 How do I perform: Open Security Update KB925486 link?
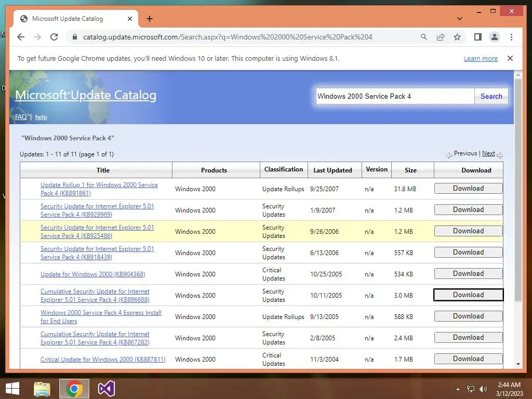click(x=97, y=232)
